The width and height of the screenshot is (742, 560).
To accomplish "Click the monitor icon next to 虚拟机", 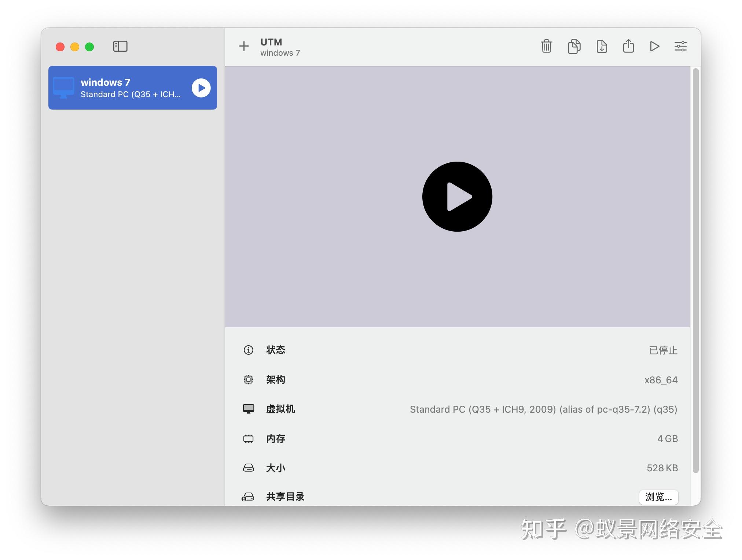I will [x=249, y=409].
